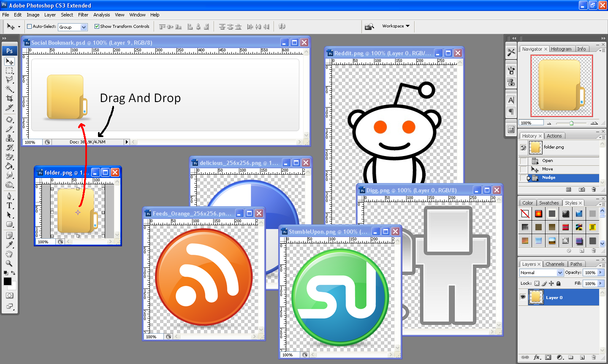Screen dimensions: 608x364
Task: Switch to the Histogram tab
Action: [x=561, y=49]
